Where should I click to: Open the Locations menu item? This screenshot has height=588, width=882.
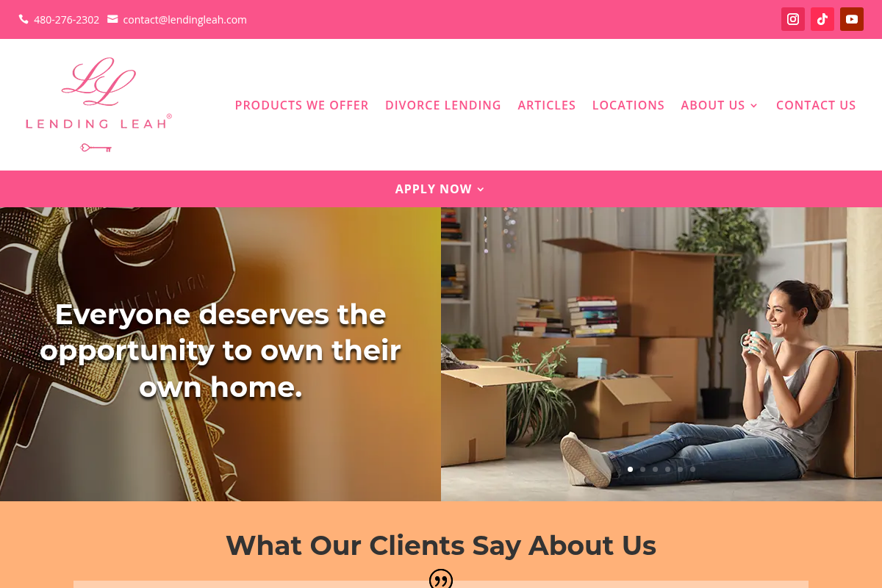pyautogui.click(x=628, y=105)
